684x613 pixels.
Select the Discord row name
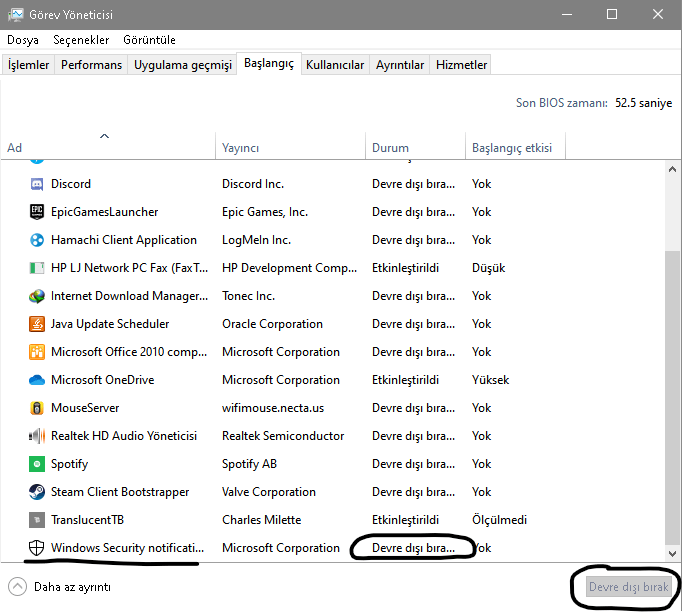point(71,184)
